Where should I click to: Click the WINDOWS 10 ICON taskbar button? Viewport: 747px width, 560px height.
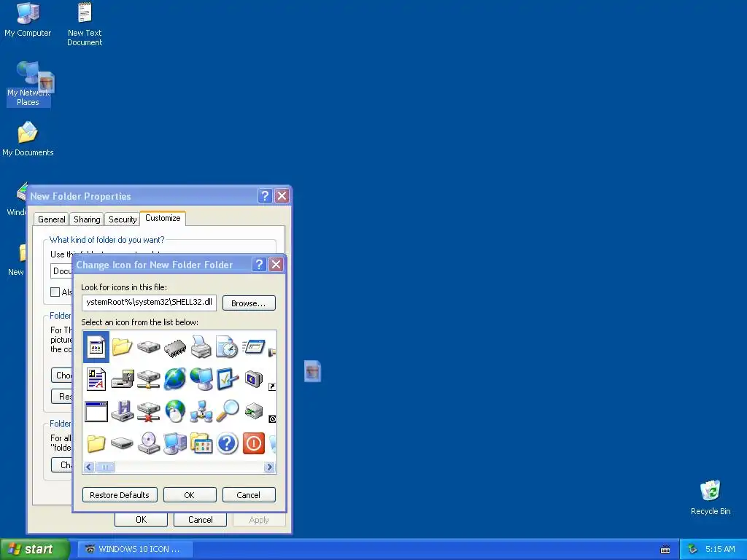tap(135, 549)
